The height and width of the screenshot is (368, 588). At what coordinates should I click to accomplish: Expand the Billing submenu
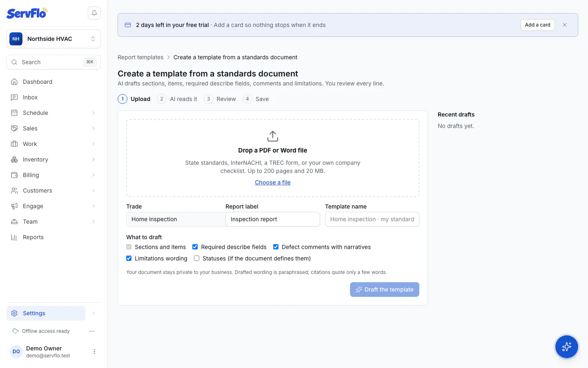coord(94,175)
